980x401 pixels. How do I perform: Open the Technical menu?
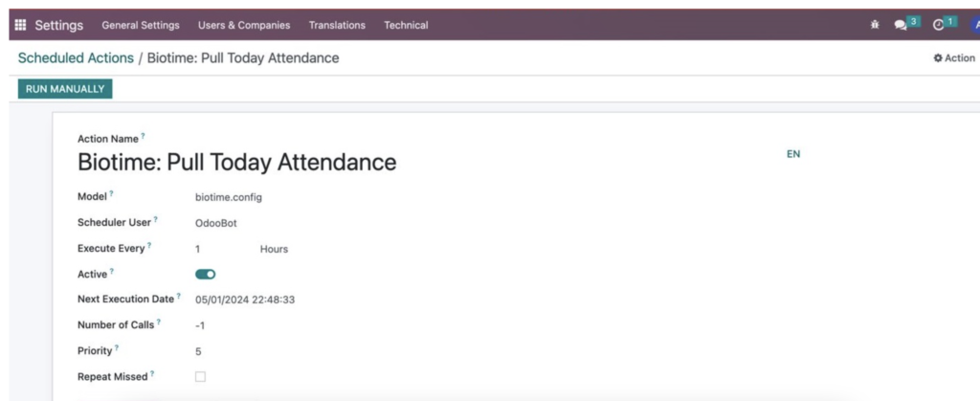pos(406,26)
